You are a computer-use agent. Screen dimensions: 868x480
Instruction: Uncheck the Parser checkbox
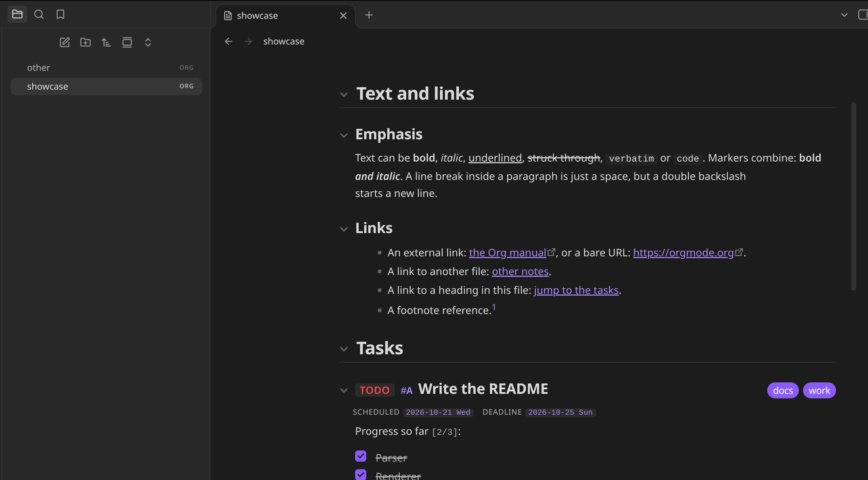coord(361,456)
